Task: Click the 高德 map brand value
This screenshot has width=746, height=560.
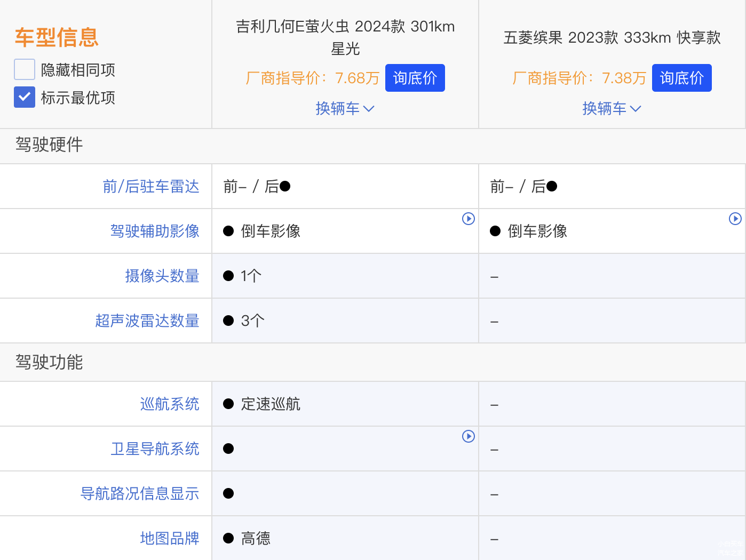Action: [x=256, y=538]
